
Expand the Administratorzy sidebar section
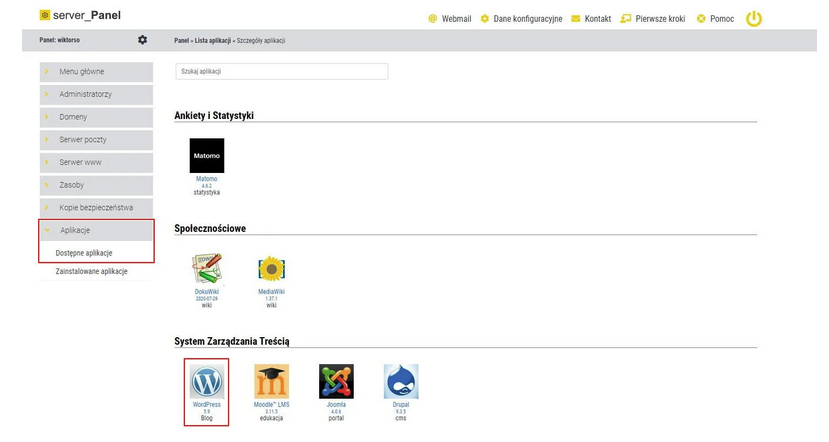pyautogui.click(x=96, y=94)
